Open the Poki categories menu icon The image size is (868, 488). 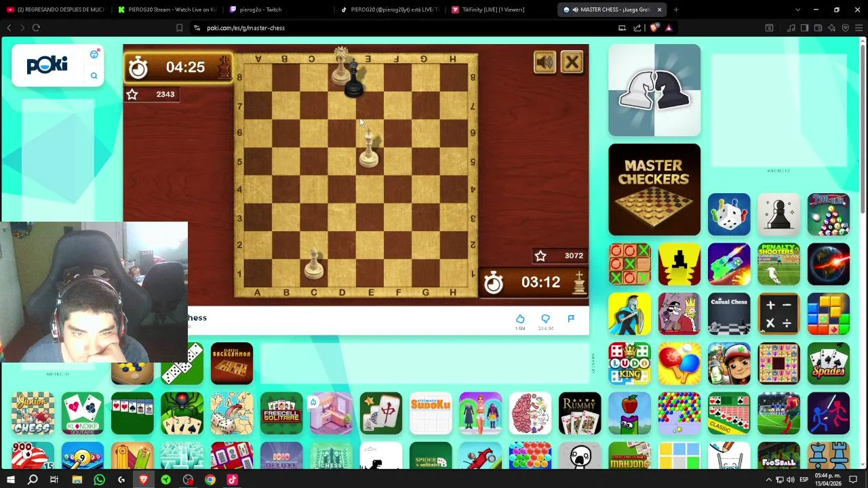94,54
